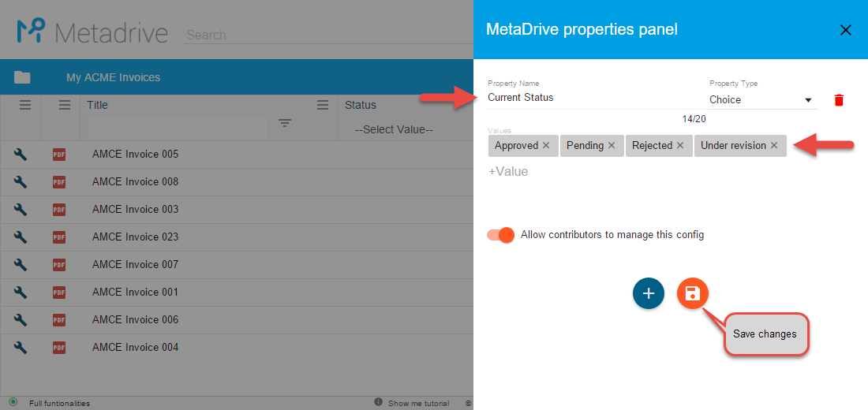
Task: Remove the Under revision value chip
Action: pos(774,146)
